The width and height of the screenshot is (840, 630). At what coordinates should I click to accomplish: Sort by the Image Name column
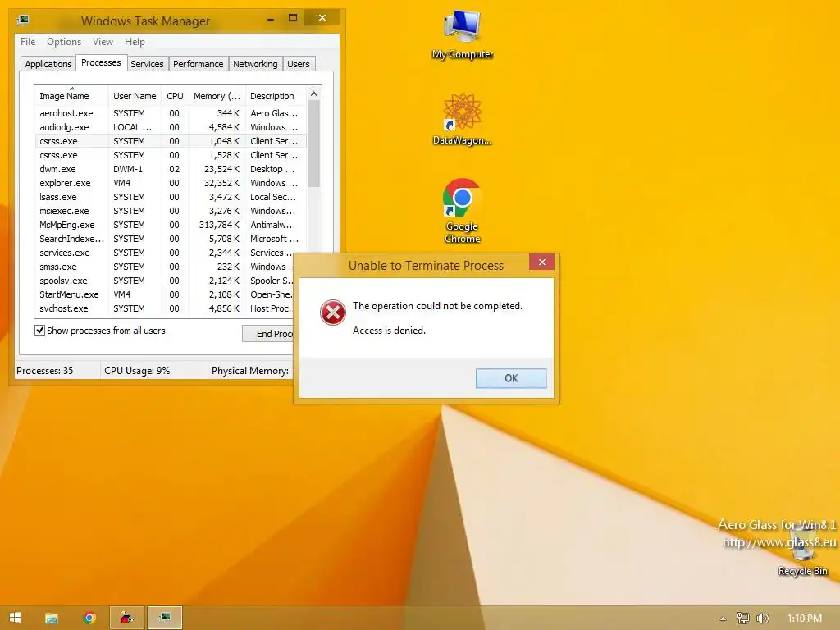(x=71, y=96)
